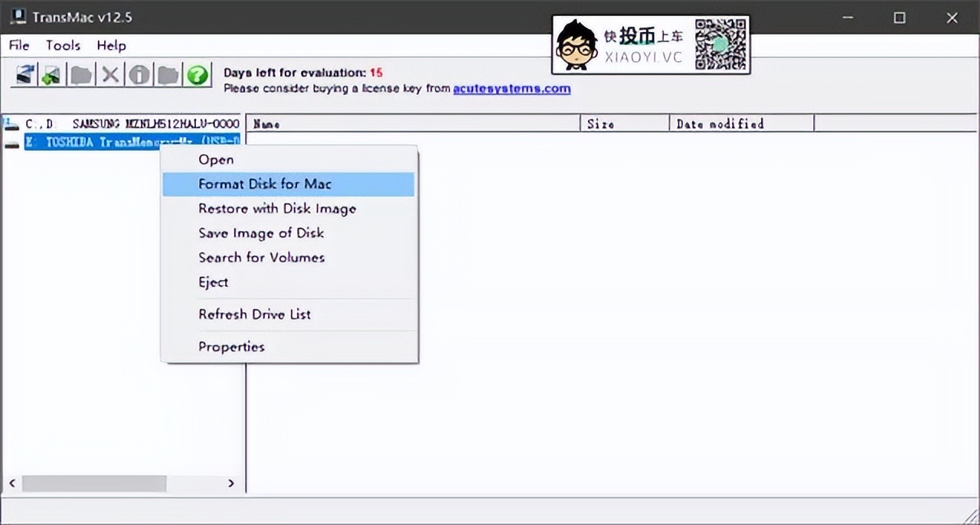Close the TransMac window
This screenshot has height=525, width=980.
pyautogui.click(x=952, y=17)
